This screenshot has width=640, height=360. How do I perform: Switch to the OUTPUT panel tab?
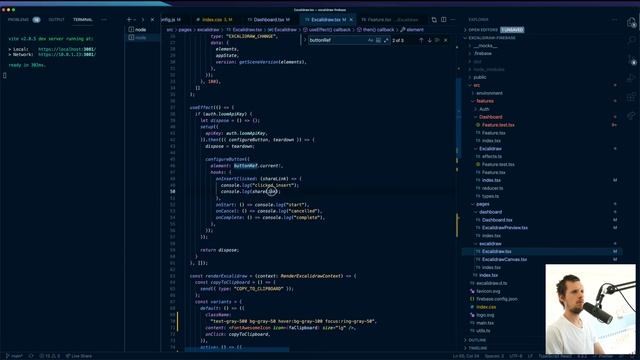click(56, 20)
